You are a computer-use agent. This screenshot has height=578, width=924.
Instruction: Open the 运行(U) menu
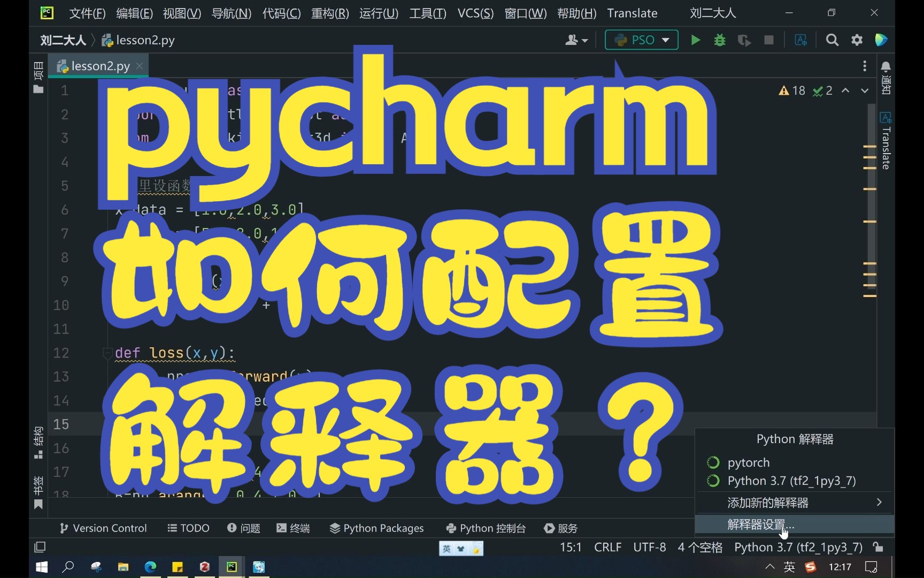[x=379, y=13]
